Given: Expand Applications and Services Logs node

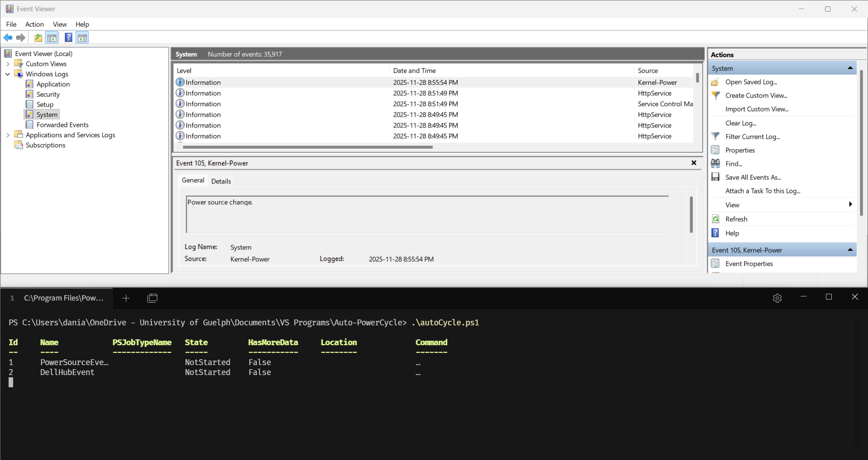Looking at the screenshot, I should pyautogui.click(x=8, y=135).
